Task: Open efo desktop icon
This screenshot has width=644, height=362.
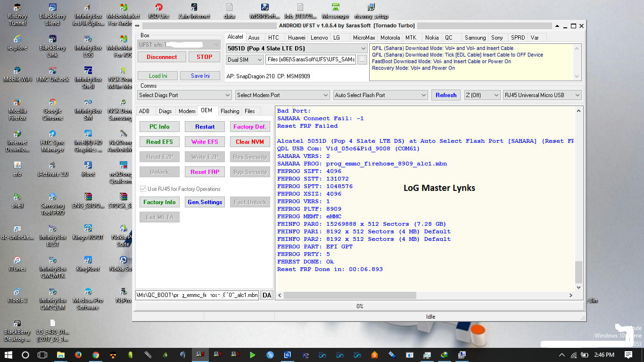Action: pyautogui.click(x=17, y=169)
